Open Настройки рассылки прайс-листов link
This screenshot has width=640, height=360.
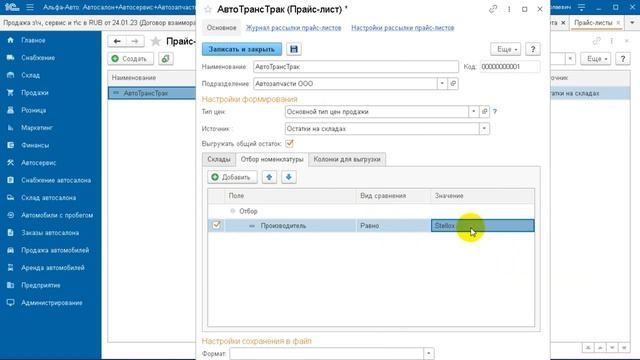pos(402,28)
